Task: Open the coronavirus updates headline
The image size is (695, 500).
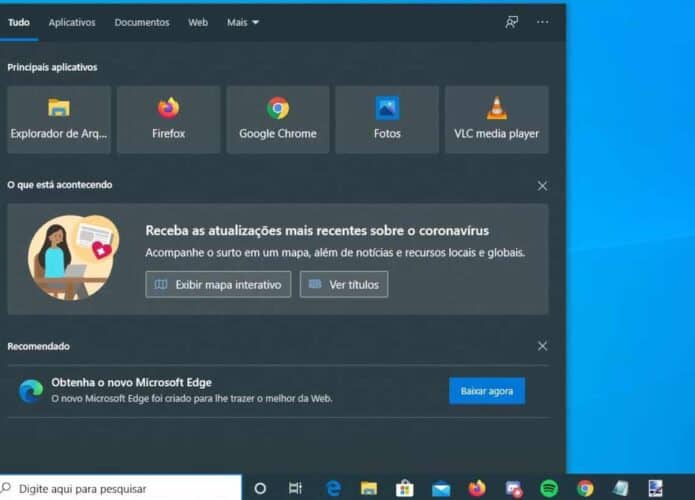Action: (x=317, y=230)
